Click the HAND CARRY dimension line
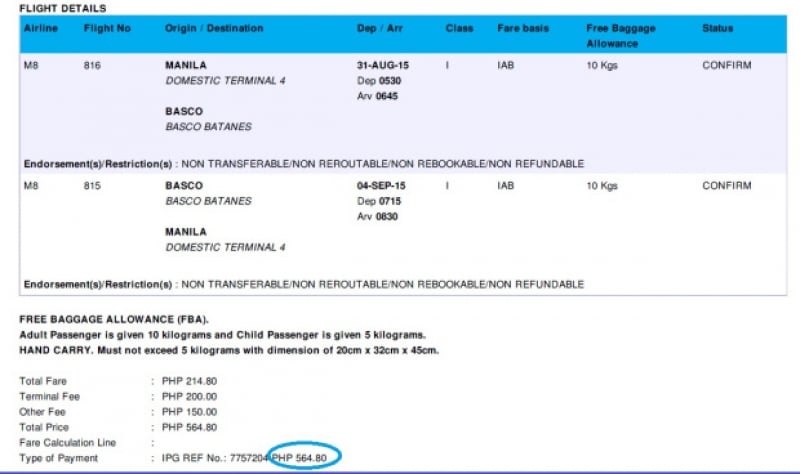 tap(229, 351)
